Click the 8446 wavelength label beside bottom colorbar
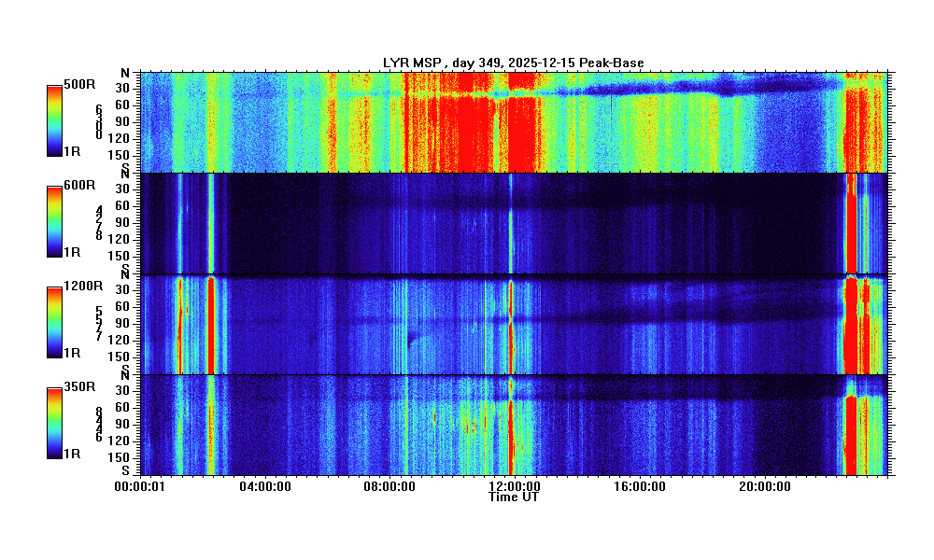 [99, 424]
